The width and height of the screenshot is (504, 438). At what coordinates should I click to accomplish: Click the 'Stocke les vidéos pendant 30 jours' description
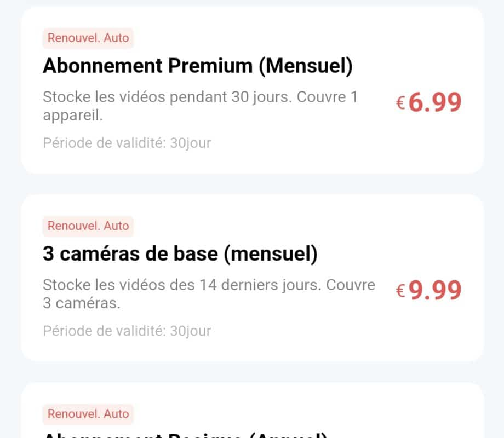pyautogui.click(x=200, y=106)
